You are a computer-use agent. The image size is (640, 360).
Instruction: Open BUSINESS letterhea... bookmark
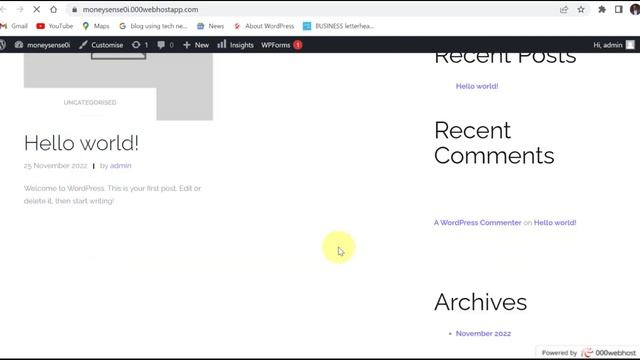click(338, 26)
